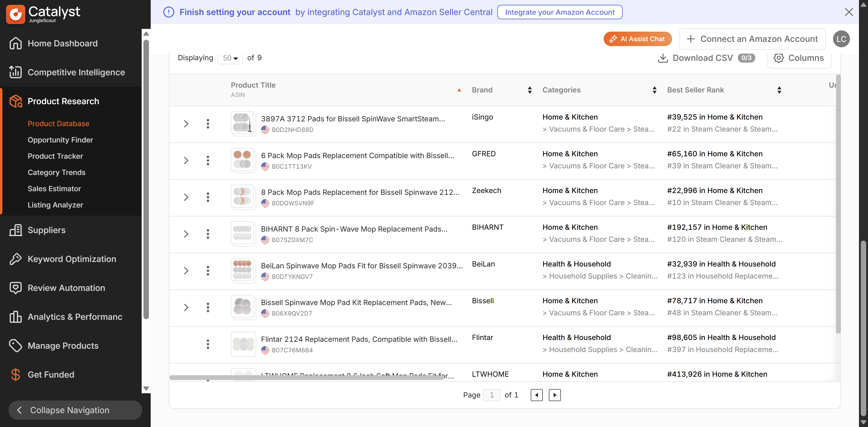The height and width of the screenshot is (427, 868).
Task: Open actions menu for BeiLan product row
Action: click(208, 270)
